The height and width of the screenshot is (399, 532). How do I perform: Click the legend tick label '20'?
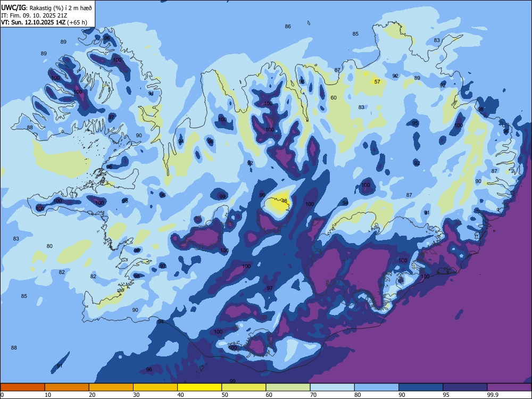92,395
